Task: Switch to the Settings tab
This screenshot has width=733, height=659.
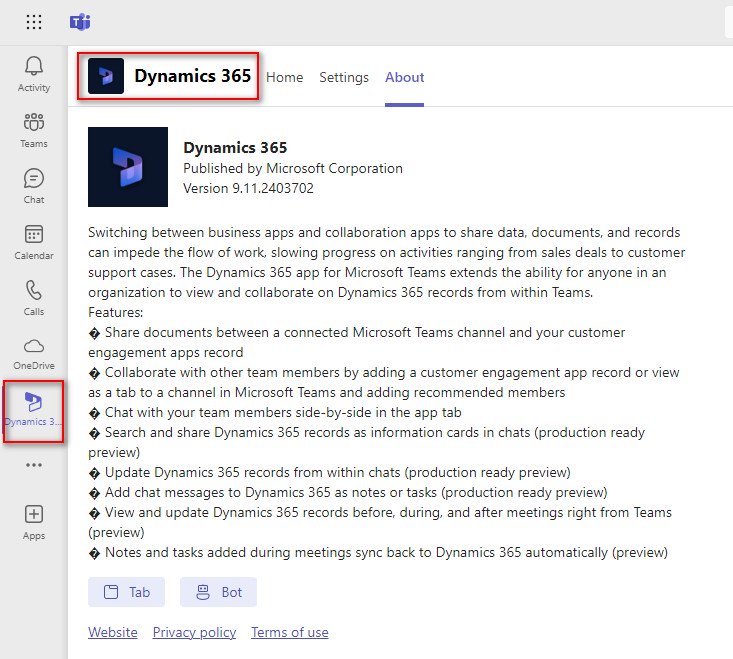Action: click(x=344, y=77)
